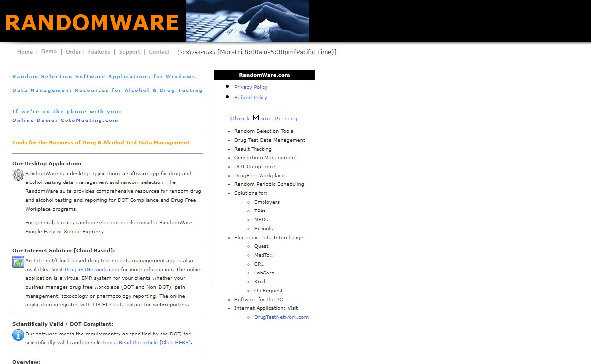Open Online Demo: GotoMeeting.com link
The image size is (591, 364).
pyautogui.click(x=65, y=120)
